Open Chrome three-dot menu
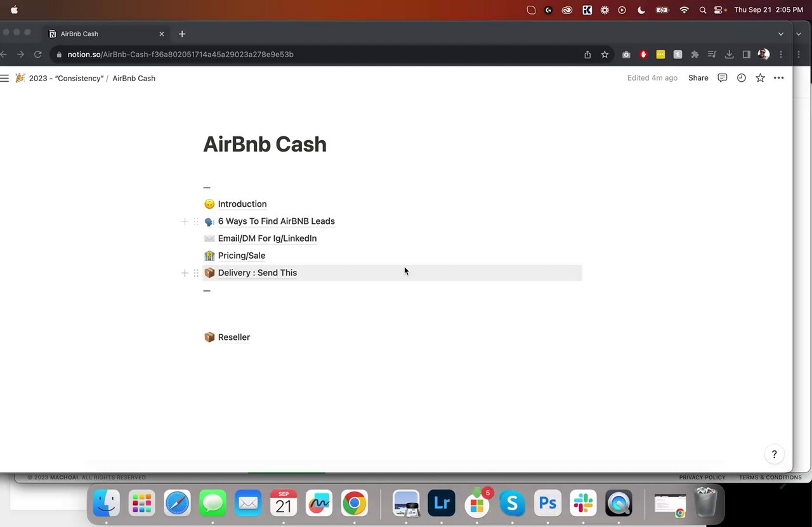This screenshot has height=527, width=812. pos(781,55)
